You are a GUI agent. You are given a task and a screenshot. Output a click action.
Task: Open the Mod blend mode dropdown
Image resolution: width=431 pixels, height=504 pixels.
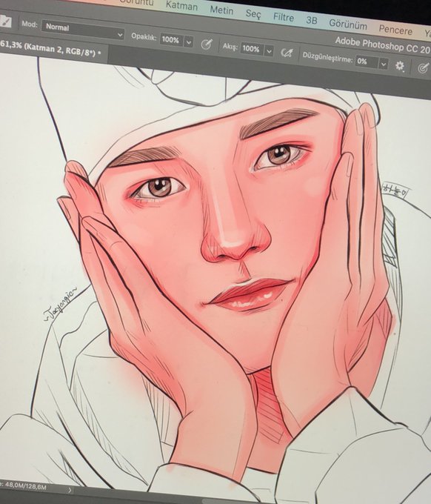point(83,30)
